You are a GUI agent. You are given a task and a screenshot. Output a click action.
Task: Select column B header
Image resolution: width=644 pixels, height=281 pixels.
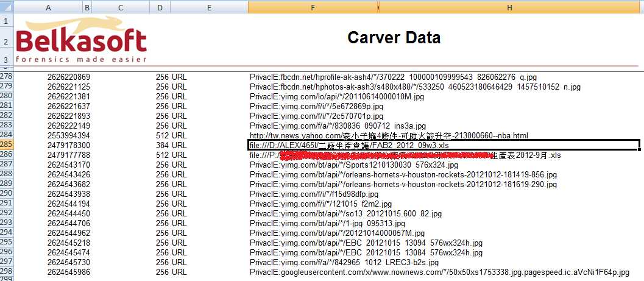[x=87, y=7]
